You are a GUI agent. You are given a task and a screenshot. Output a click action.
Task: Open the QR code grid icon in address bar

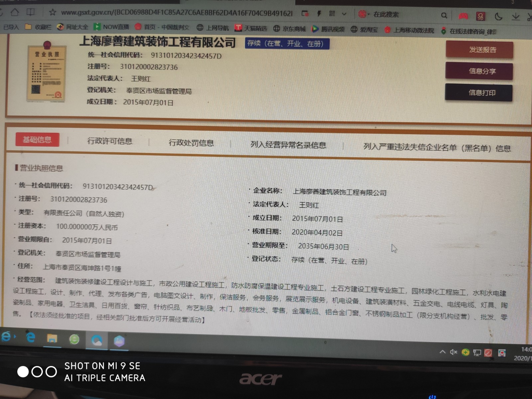[332, 14]
